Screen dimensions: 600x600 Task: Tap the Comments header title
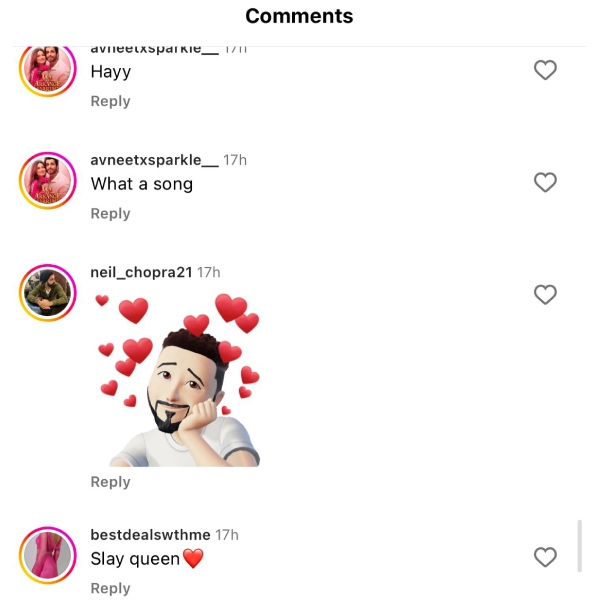pos(299,16)
